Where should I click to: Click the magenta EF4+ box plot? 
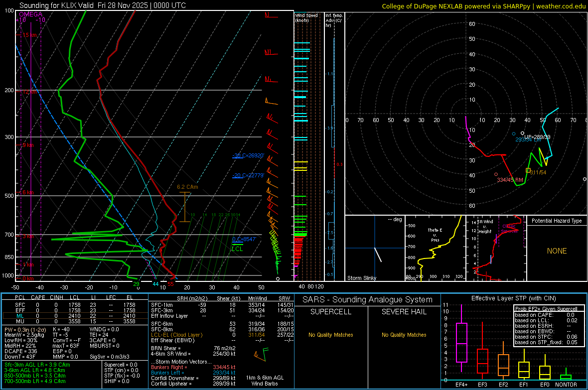pos(461,338)
